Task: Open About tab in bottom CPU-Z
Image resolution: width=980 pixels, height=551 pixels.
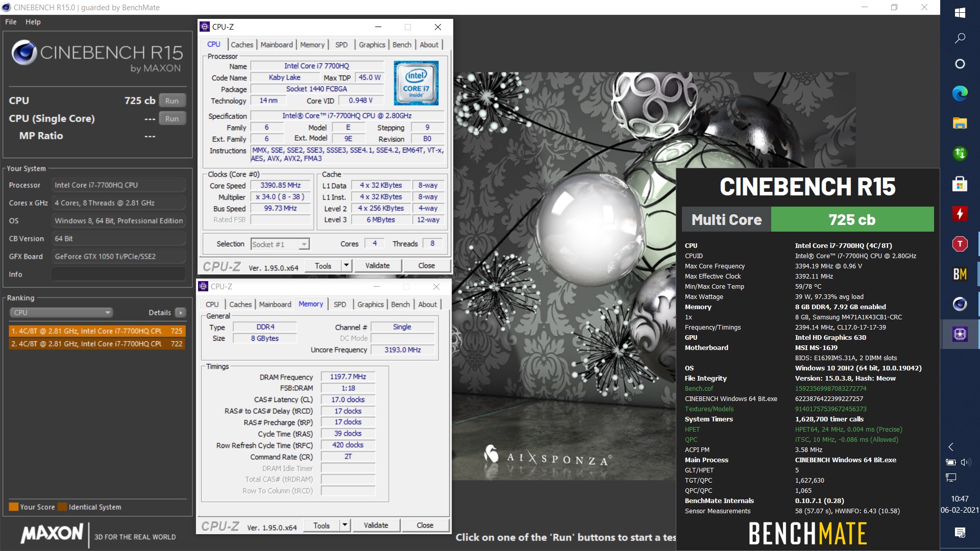Action: click(428, 305)
